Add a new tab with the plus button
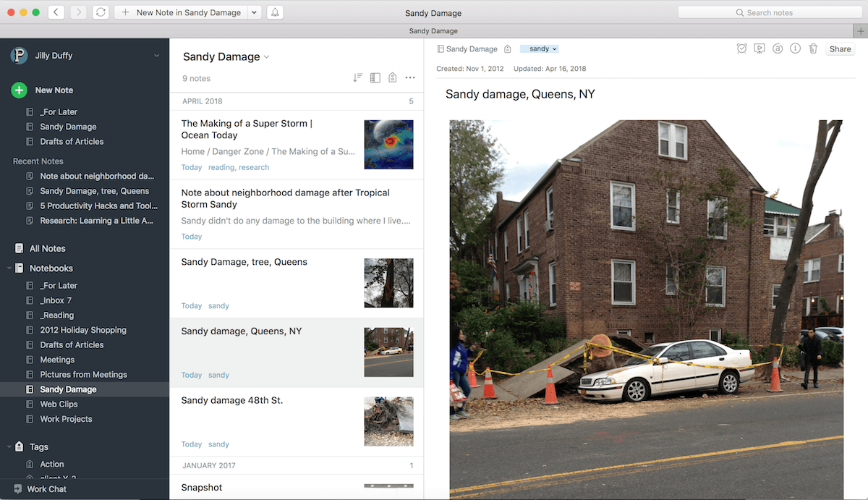This screenshot has height=500, width=868. (x=860, y=31)
